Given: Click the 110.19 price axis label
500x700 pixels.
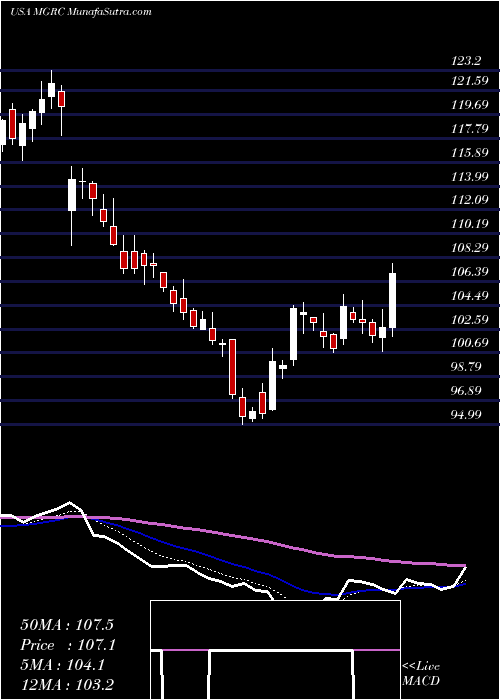Looking at the screenshot, I should 469,224.
